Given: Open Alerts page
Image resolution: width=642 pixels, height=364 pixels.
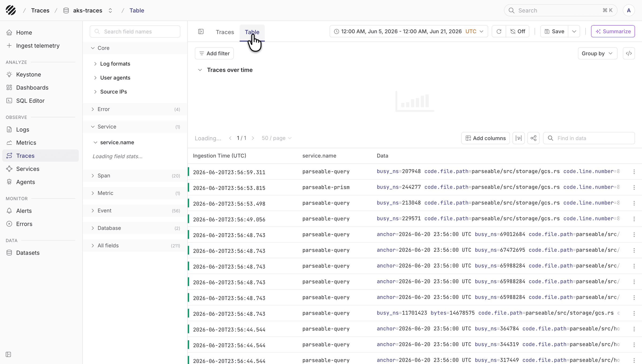Looking at the screenshot, I should (40, 211).
